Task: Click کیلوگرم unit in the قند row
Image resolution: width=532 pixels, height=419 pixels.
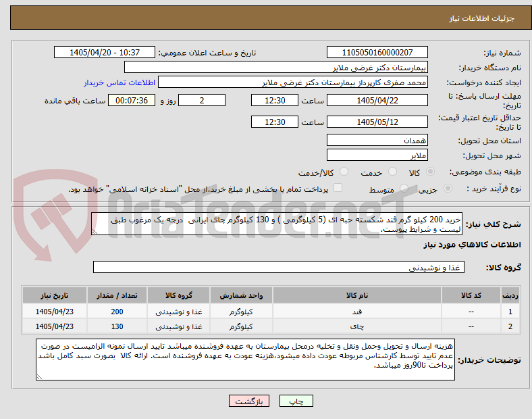Action: [241, 312]
